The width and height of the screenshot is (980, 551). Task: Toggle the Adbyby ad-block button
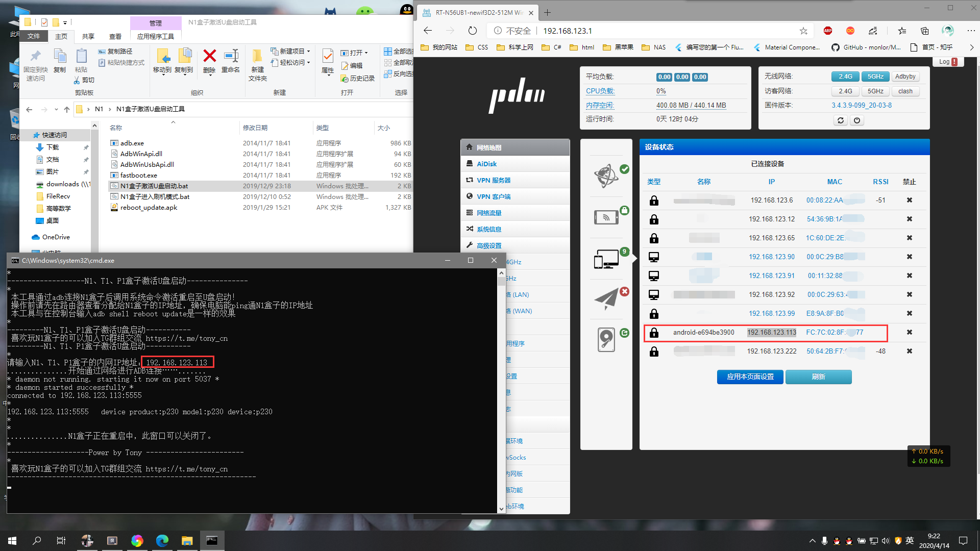pyautogui.click(x=905, y=77)
